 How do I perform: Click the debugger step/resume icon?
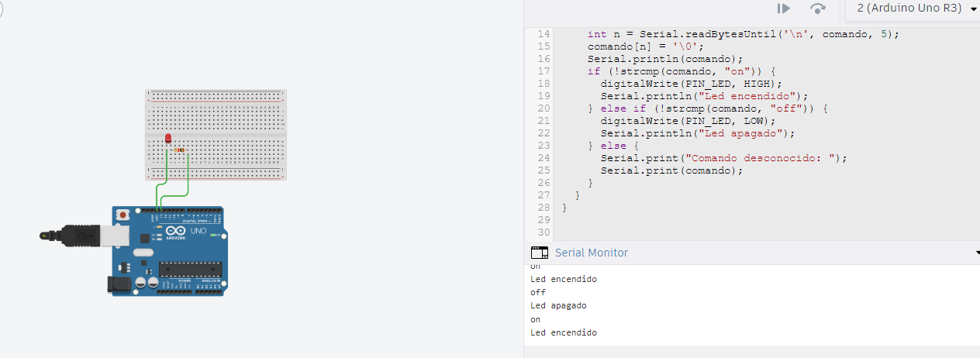(x=784, y=9)
